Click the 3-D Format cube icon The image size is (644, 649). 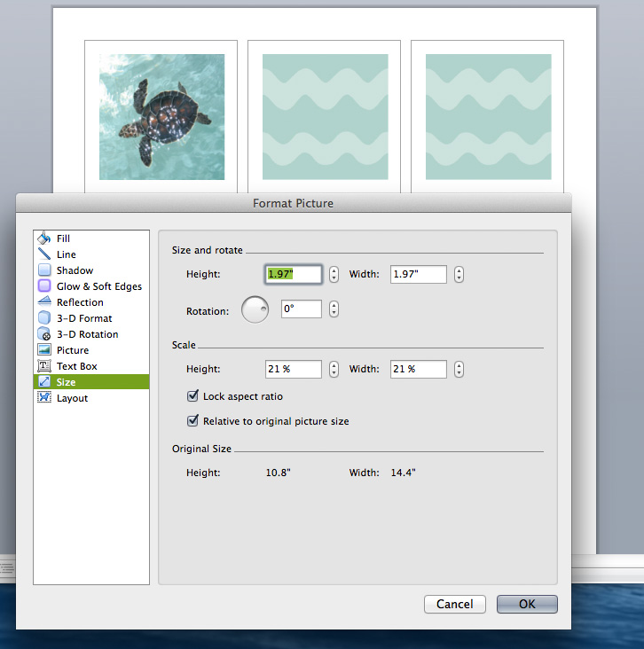(x=43, y=318)
